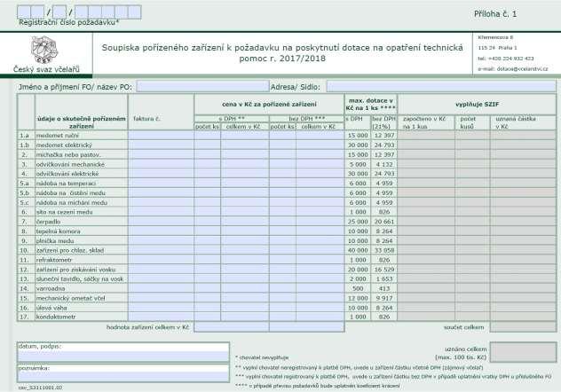Click the 'cena v Kč za pořízené zařízení' header

click(269, 105)
